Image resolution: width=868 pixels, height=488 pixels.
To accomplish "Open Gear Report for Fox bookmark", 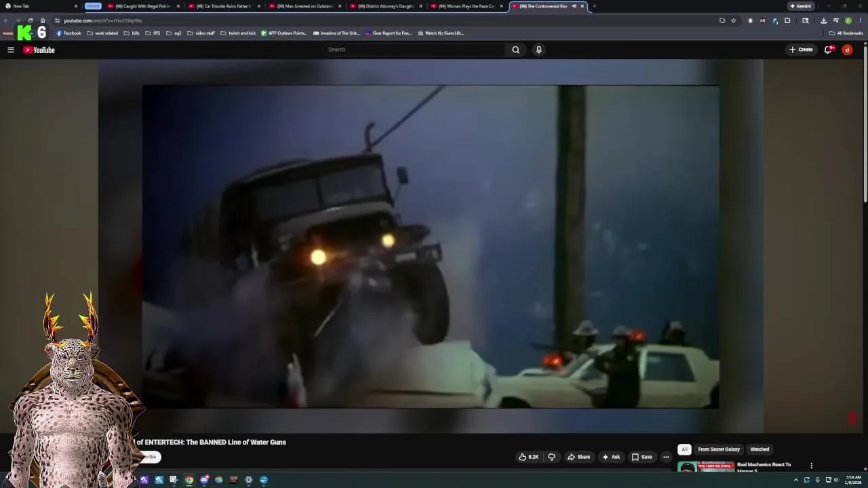I will (389, 33).
